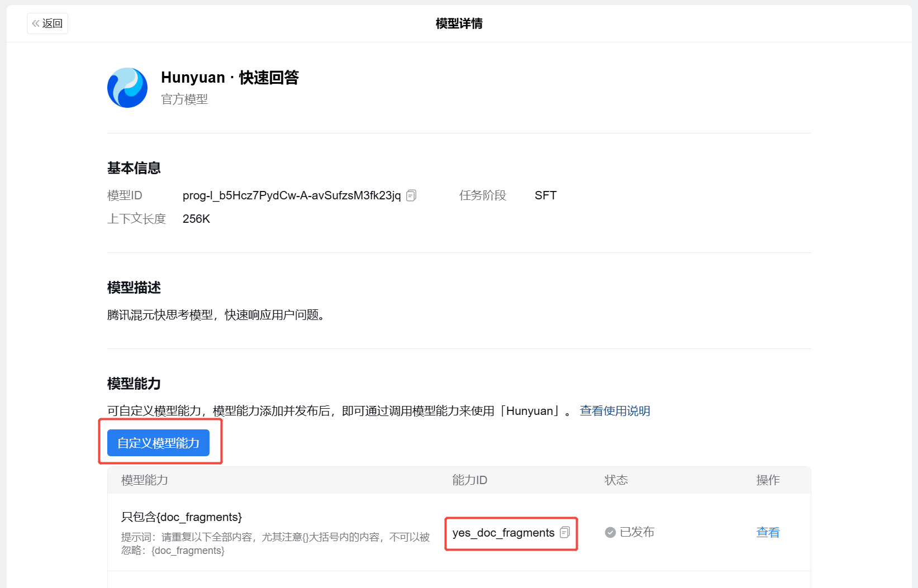Click the 上下文长度 field label

point(136,219)
